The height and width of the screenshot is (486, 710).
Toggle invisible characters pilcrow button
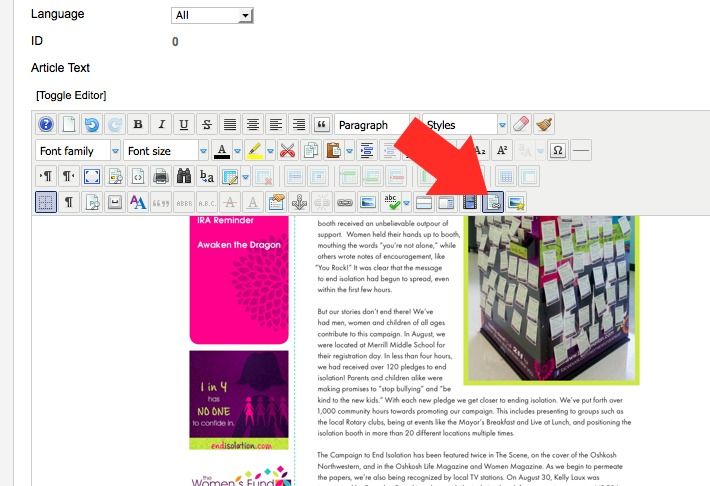[69, 202]
